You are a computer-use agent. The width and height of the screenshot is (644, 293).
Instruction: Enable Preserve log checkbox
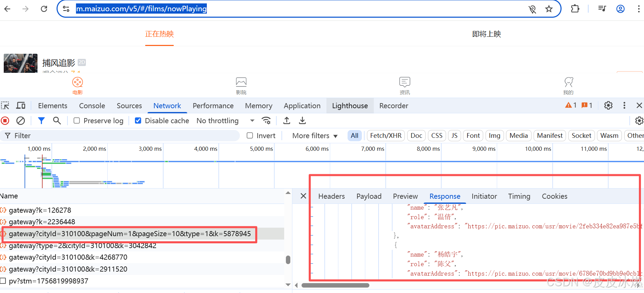pos(77,120)
